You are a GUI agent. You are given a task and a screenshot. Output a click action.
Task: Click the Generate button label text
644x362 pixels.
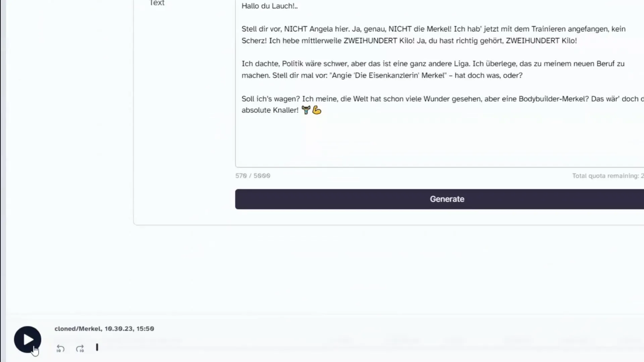(x=447, y=198)
